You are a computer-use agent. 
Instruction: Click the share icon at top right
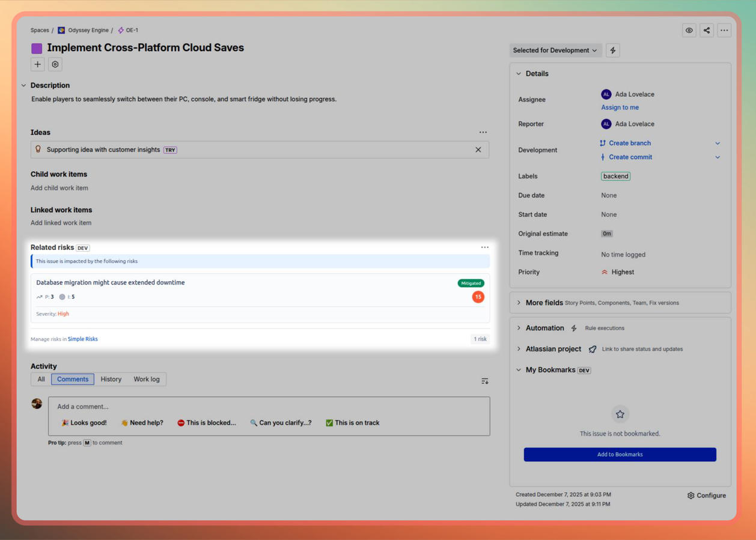pos(707,30)
